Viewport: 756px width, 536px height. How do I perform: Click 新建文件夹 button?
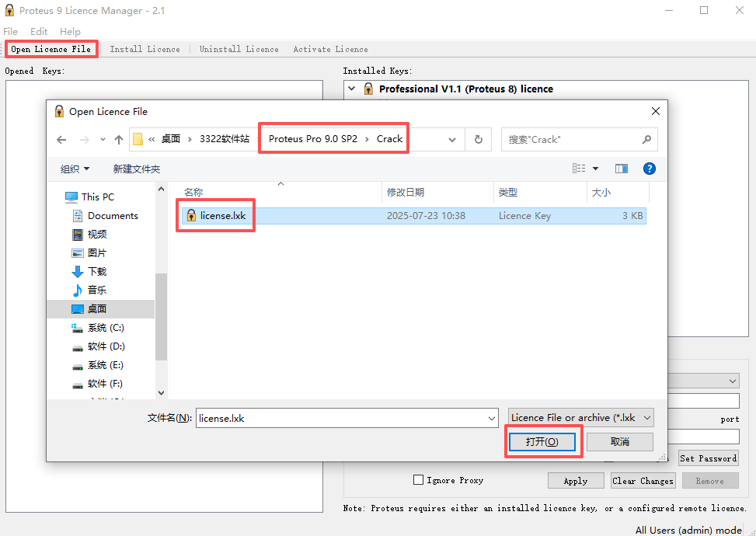point(137,169)
